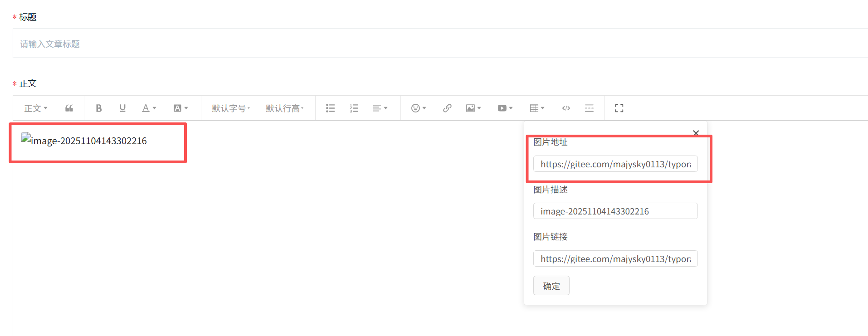
Task: Open the insert table menu
Action: [x=537, y=108]
